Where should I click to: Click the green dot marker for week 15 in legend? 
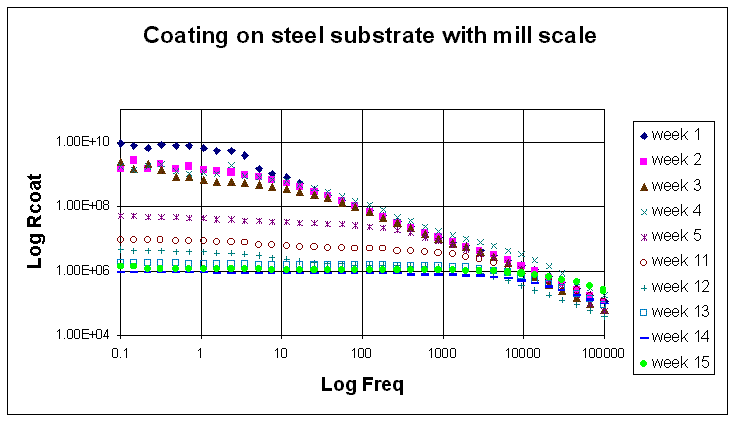(644, 364)
